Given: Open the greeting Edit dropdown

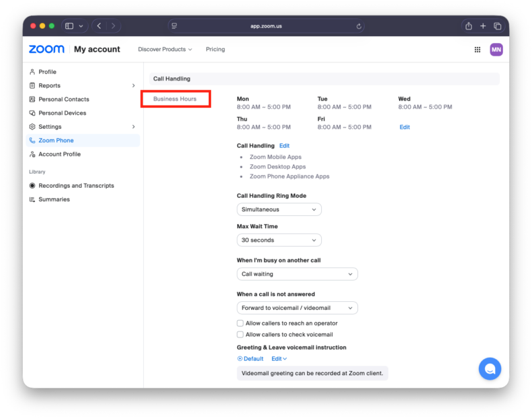Looking at the screenshot, I should (x=279, y=359).
